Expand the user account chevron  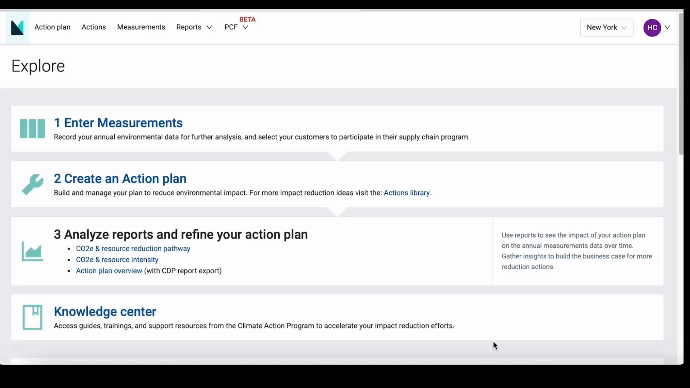pyautogui.click(x=668, y=27)
